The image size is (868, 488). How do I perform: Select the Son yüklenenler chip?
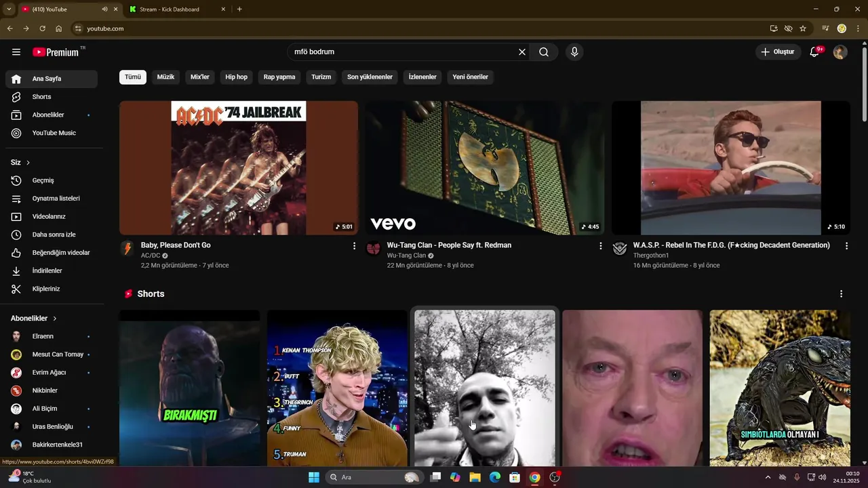pos(370,77)
